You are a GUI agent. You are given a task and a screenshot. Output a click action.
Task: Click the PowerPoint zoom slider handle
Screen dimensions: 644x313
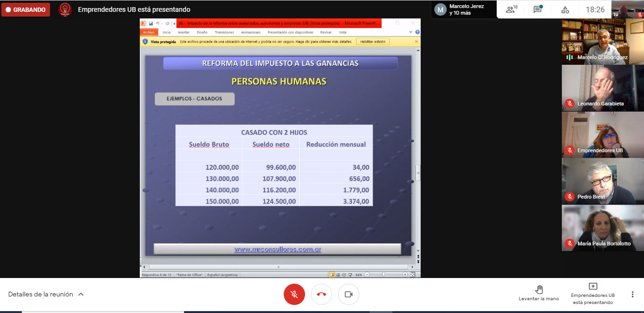pos(383,275)
